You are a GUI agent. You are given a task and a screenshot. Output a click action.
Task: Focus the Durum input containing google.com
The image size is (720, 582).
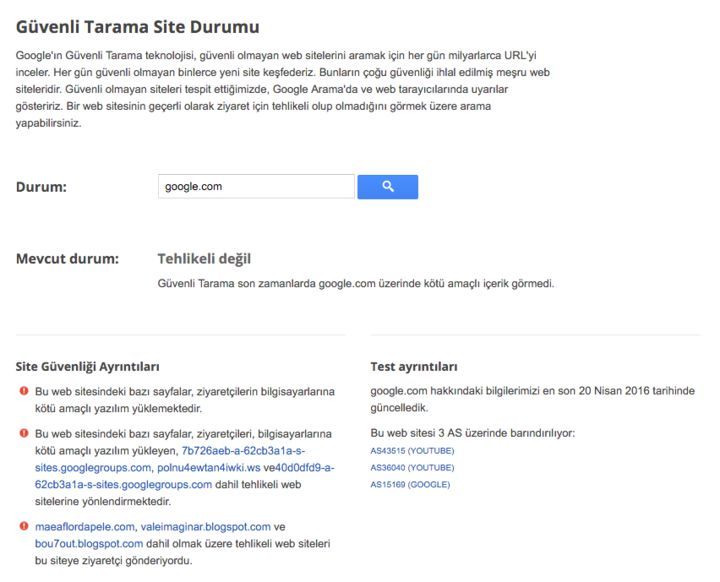click(256, 186)
